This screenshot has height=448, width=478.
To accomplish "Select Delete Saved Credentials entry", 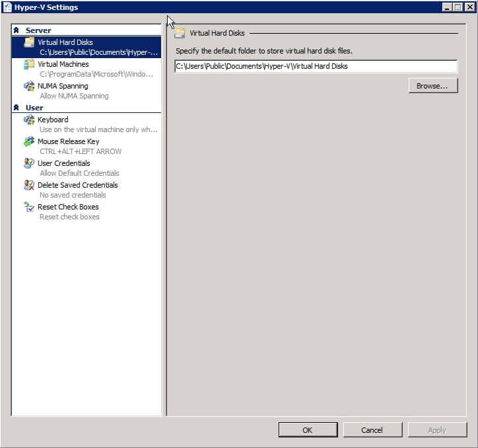I will pos(86,190).
